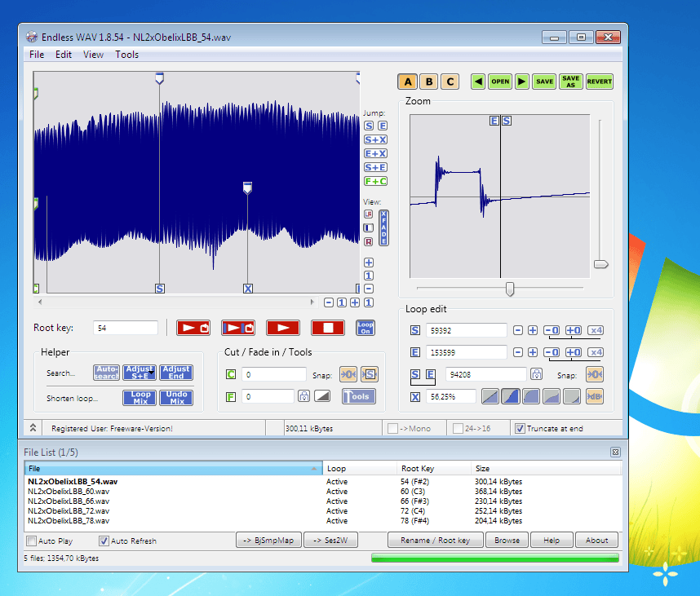The image size is (700, 596).
Task: Toggle snap to zero crossing in Cut panel
Action: pos(348,374)
